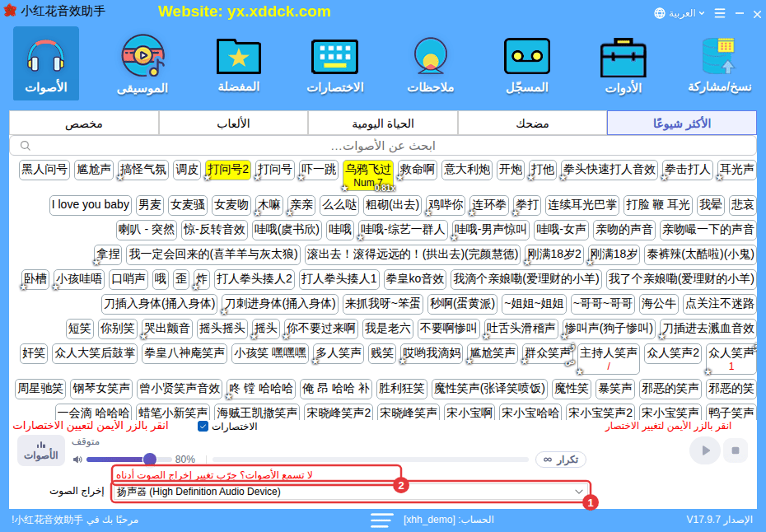Click the globe language icon
The image size is (766, 532).
click(660, 13)
